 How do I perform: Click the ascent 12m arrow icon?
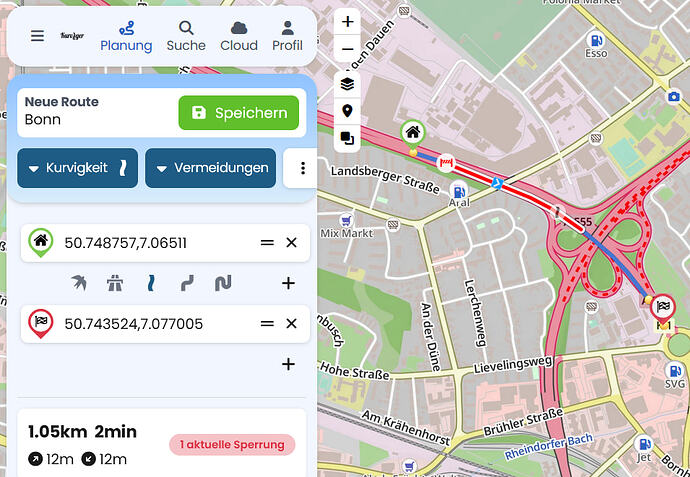[x=35, y=459]
